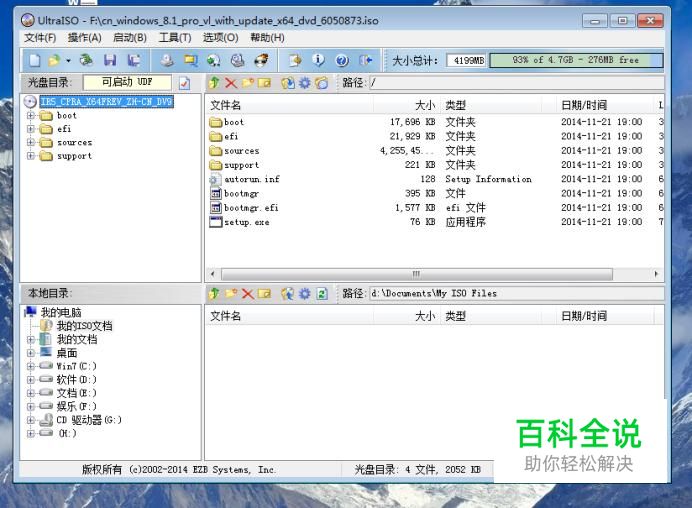Click refresh icon in local pane toolbar
This screenshot has height=508, width=692.
322,294
